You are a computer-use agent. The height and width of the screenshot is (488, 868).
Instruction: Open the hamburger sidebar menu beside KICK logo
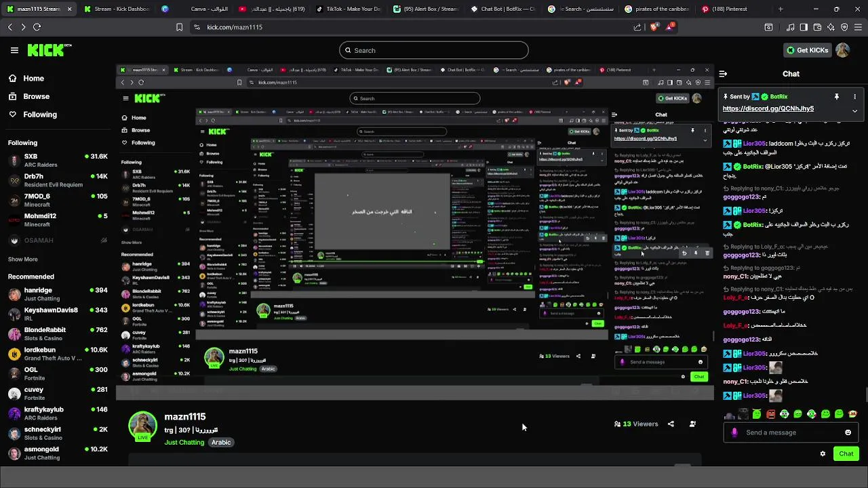[14, 50]
